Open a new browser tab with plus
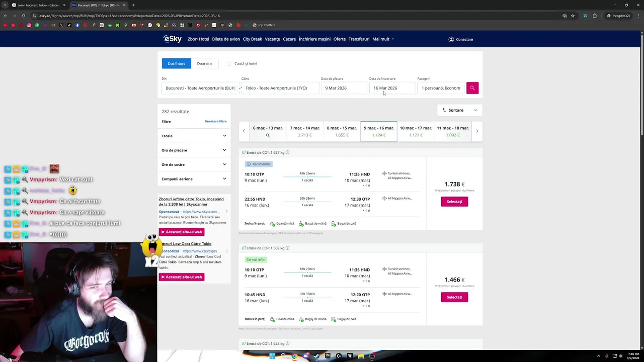Viewport: 644px width, 362px height. coord(133,5)
